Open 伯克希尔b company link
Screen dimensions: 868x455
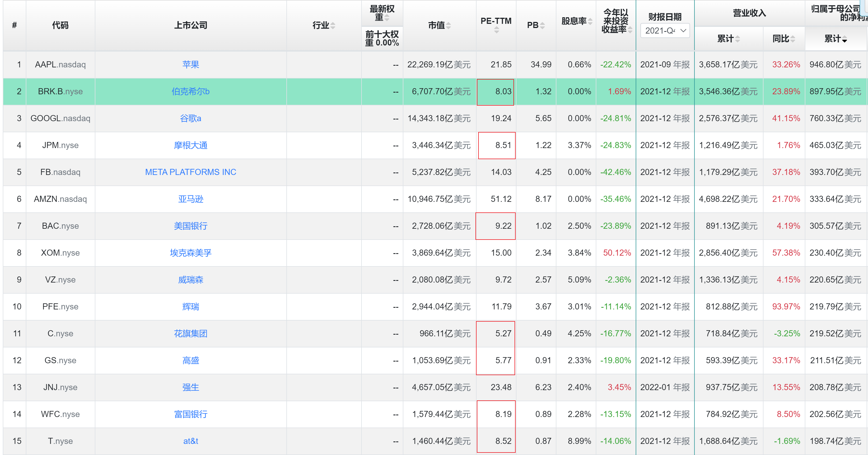(190, 91)
